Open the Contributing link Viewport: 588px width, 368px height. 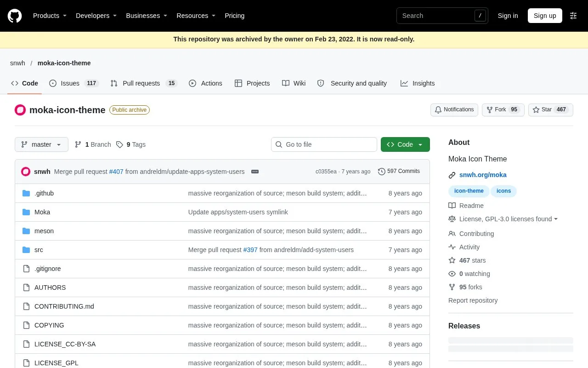tap(471, 234)
